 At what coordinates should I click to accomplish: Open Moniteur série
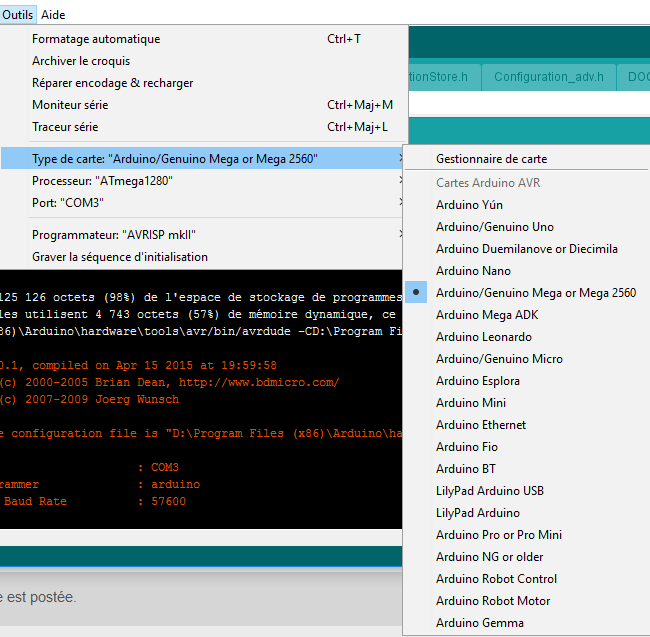coord(202,105)
